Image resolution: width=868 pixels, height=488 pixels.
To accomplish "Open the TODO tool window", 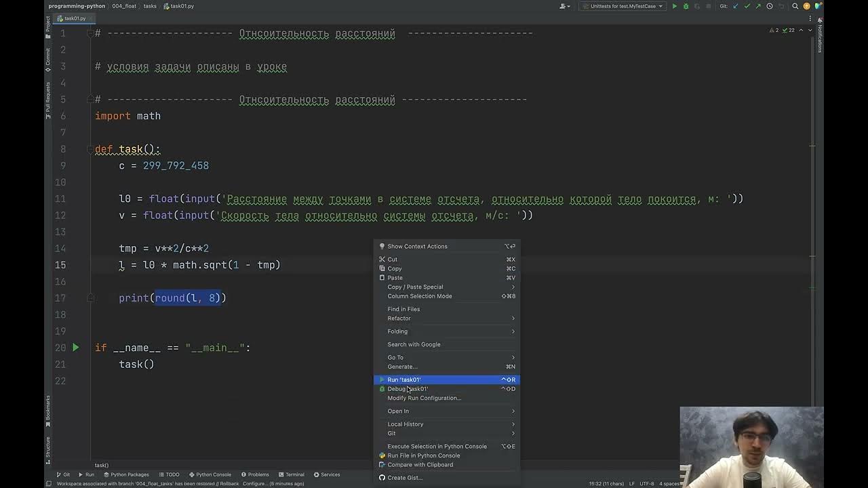I will tap(169, 474).
